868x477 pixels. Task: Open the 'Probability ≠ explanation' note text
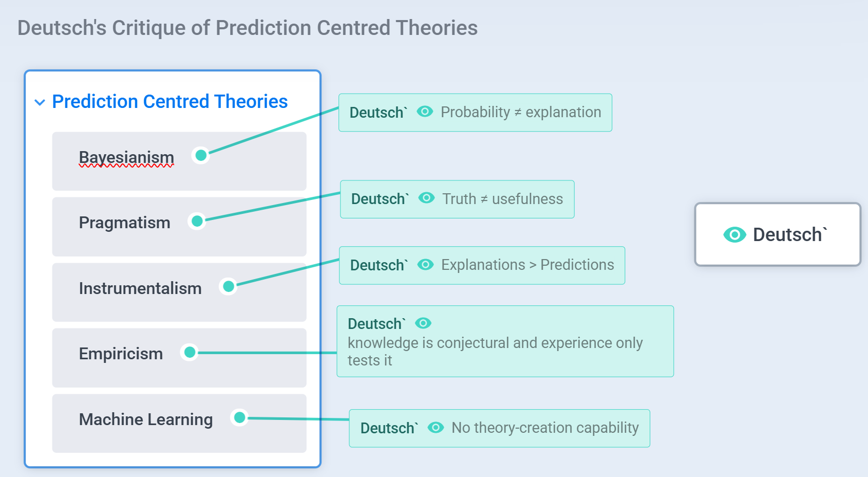[521, 112]
